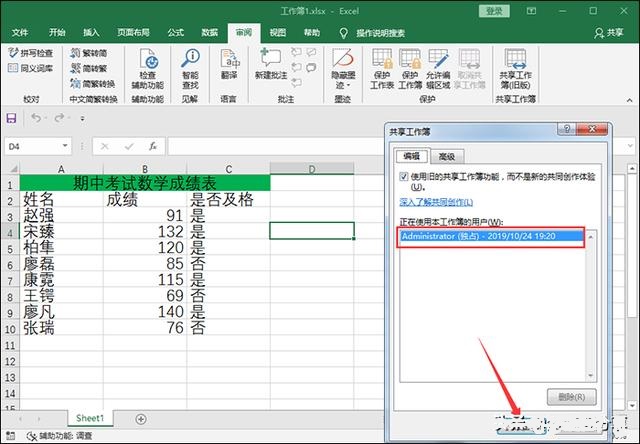Convert traditional to simplified (繁转简)

(89, 53)
